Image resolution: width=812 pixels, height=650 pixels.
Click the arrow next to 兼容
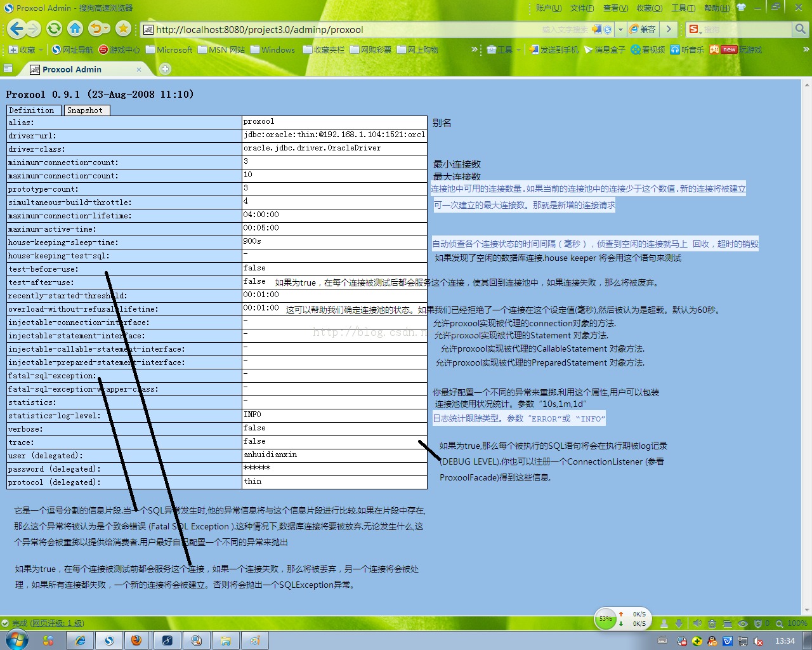669,29
